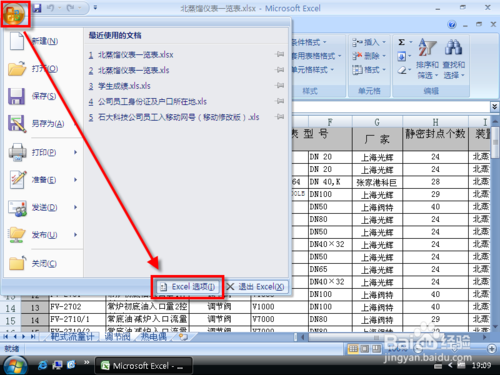Click the Fill down icon
Viewport: 500px width, 375px height.
pyautogui.click(x=402, y=56)
